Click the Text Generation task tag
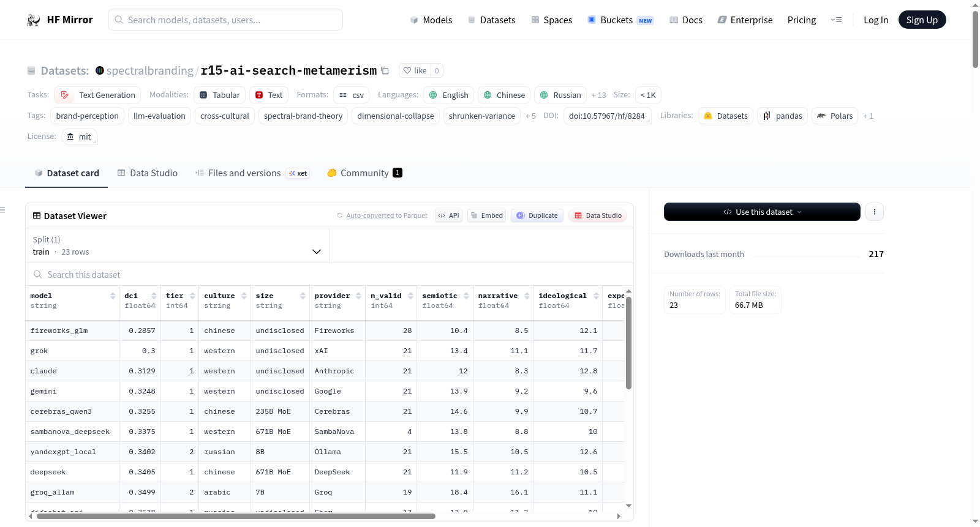The height and width of the screenshot is (527, 980). pyautogui.click(x=97, y=95)
